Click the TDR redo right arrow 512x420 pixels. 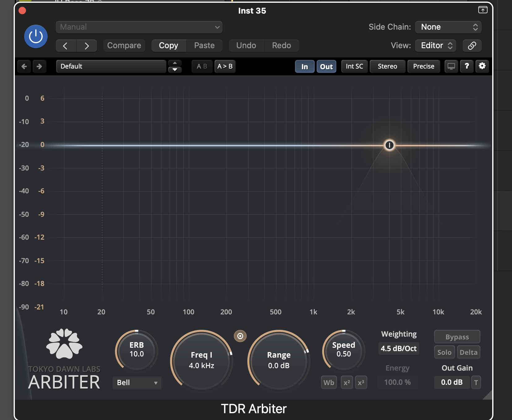tap(39, 66)
